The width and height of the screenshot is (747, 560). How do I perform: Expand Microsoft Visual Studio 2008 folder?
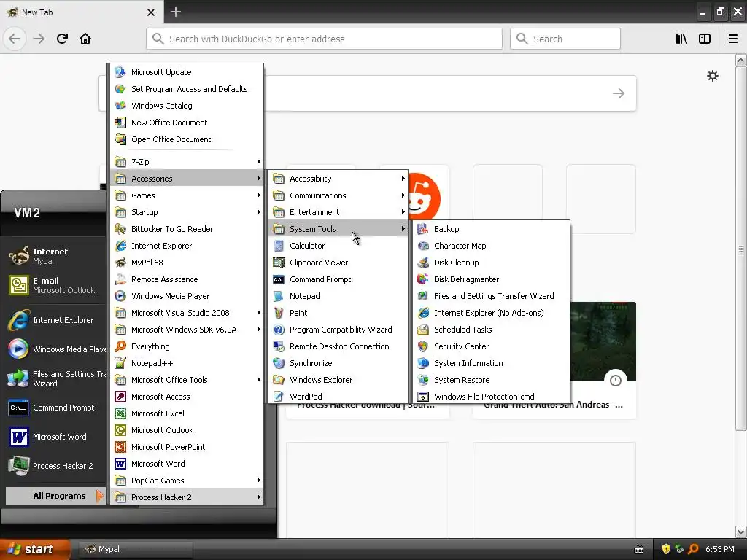tap(187, 313)
